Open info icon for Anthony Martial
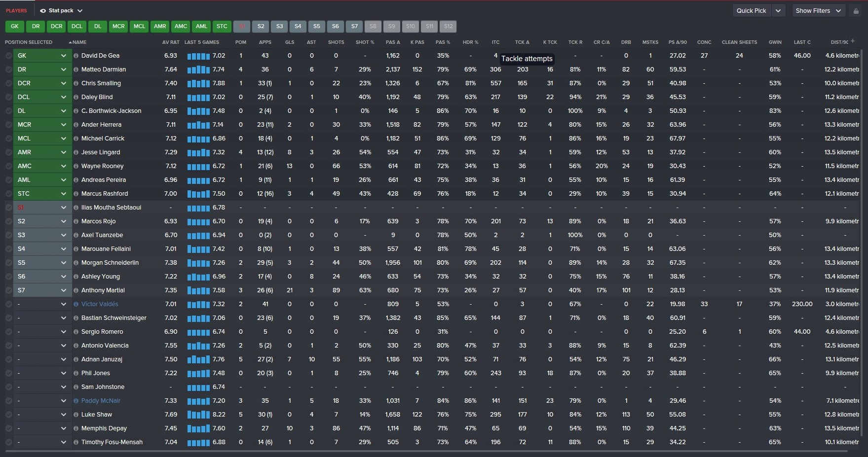Viewport: 868px width, 457px height. [76, 290]
